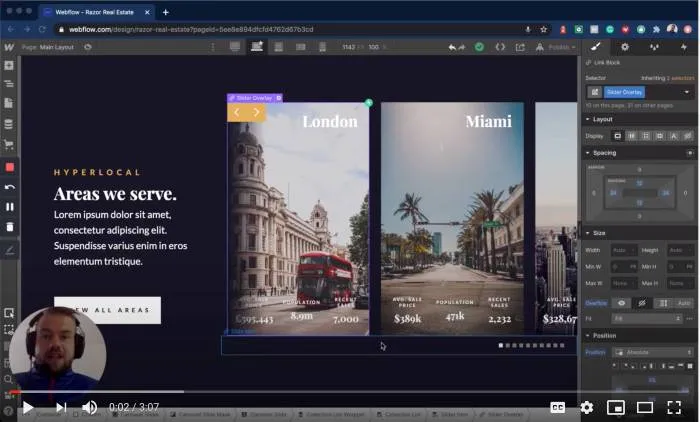Open the Publish dropdown
The image size is (700, 422).
[x=562, y=47]
